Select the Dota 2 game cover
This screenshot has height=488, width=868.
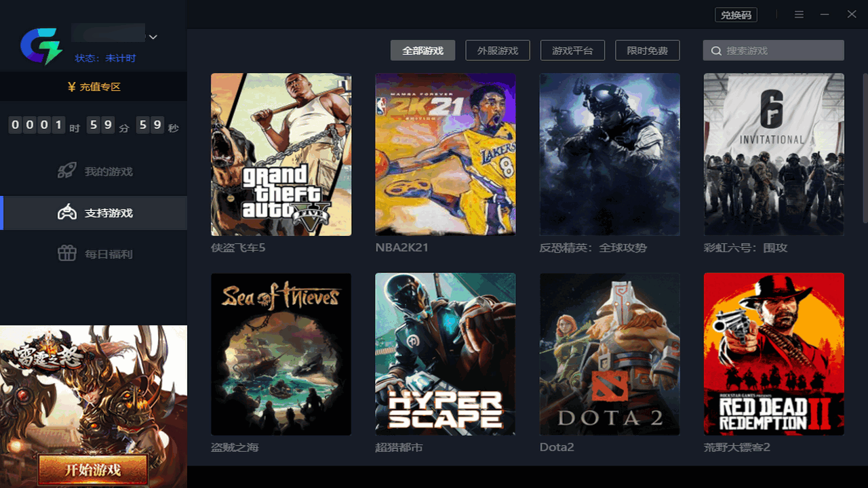coord(610,354)
